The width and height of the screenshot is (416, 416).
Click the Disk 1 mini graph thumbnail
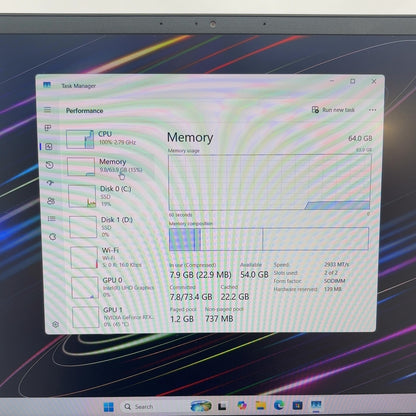pyautogui.click(x=83, y=227)
